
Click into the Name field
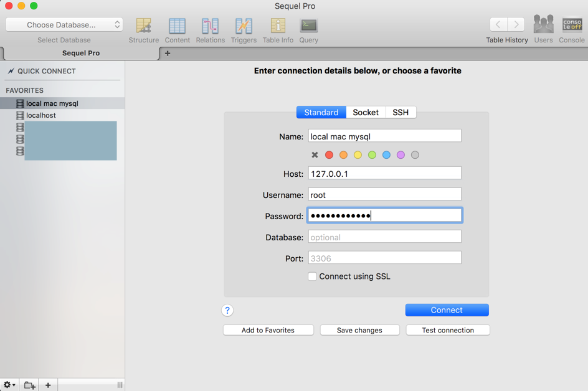385,136
